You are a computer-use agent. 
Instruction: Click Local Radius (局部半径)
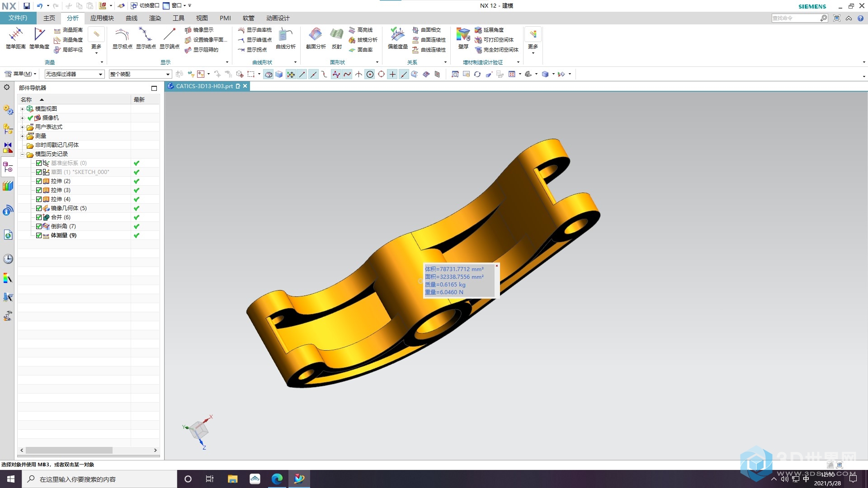[68, 50]
